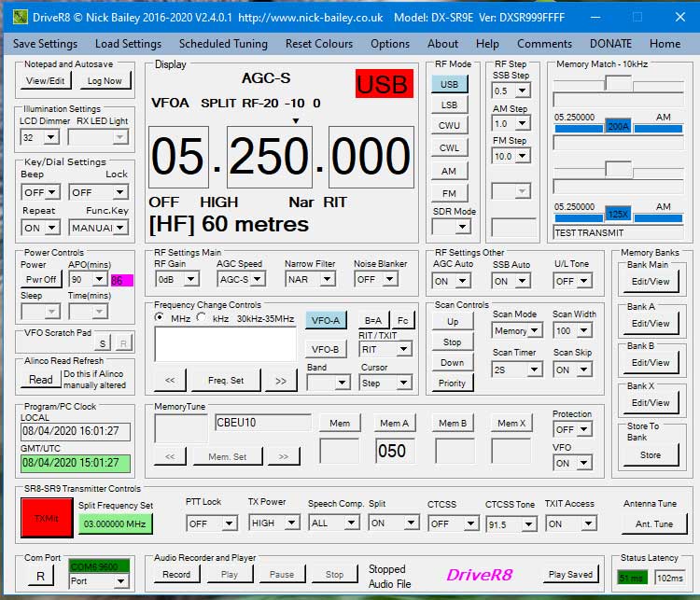The width and height of the screenshot is (700, 600).
Task: Click the frequency entry text box
Action: (226, 343)
